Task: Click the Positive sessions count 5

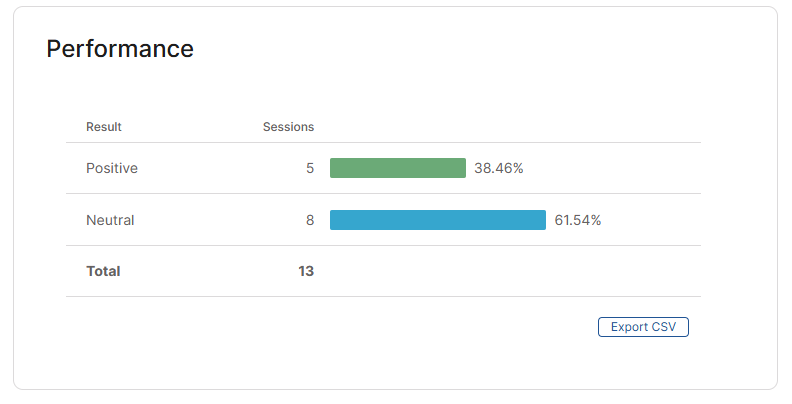Action: pyautogui.click(x=310, y=168)
